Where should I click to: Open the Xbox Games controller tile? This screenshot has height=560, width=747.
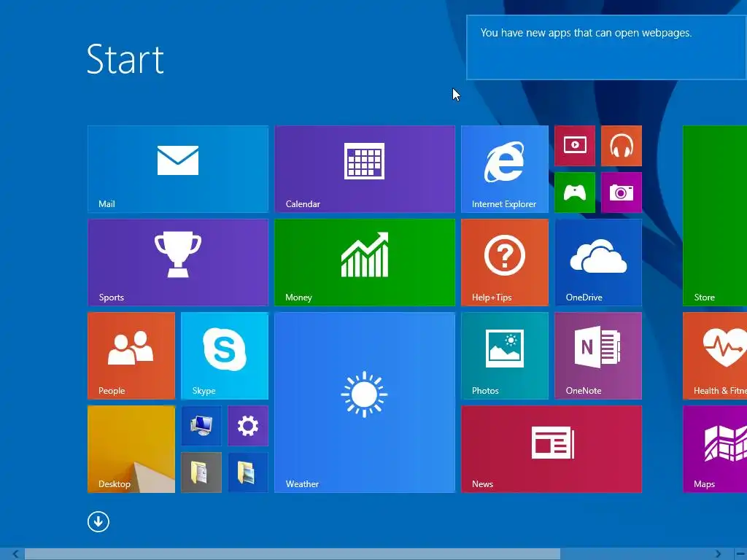[575, 192]
